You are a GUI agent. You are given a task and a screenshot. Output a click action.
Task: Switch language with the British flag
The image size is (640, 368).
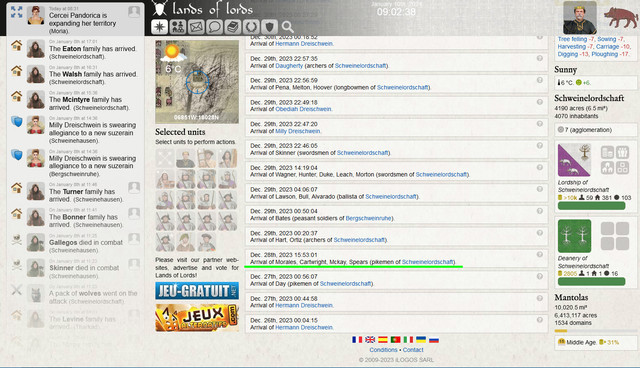(370, 339)
